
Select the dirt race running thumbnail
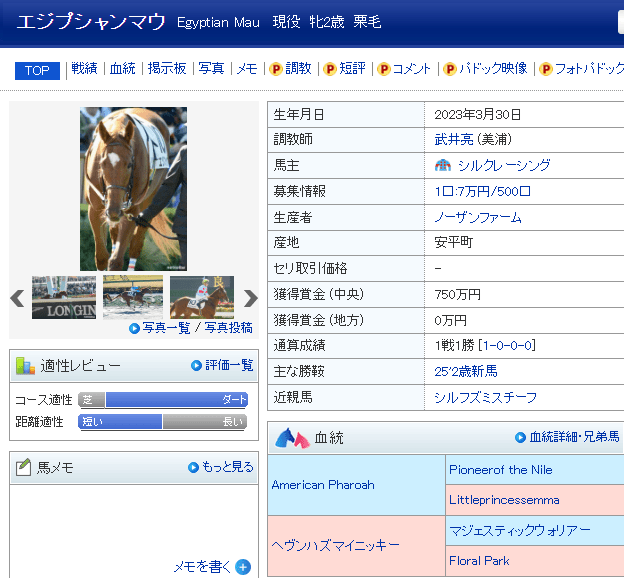pos(133,297)
